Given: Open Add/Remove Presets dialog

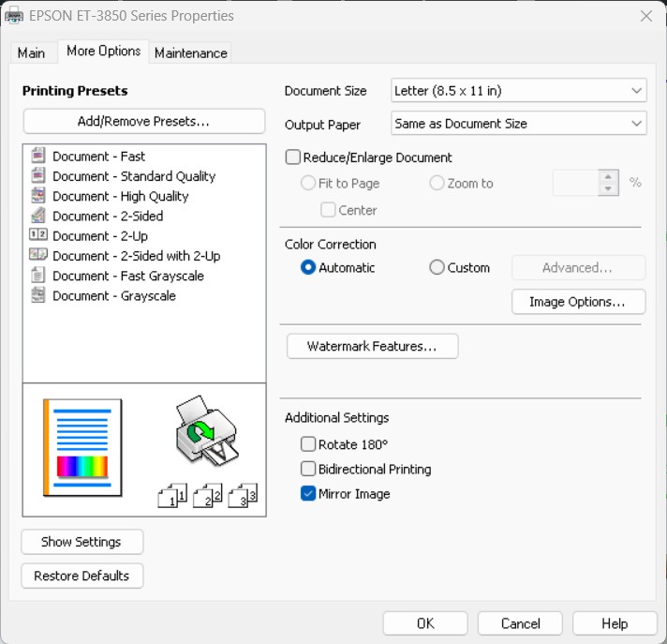Looking at the screenshot, I should 143,121.
